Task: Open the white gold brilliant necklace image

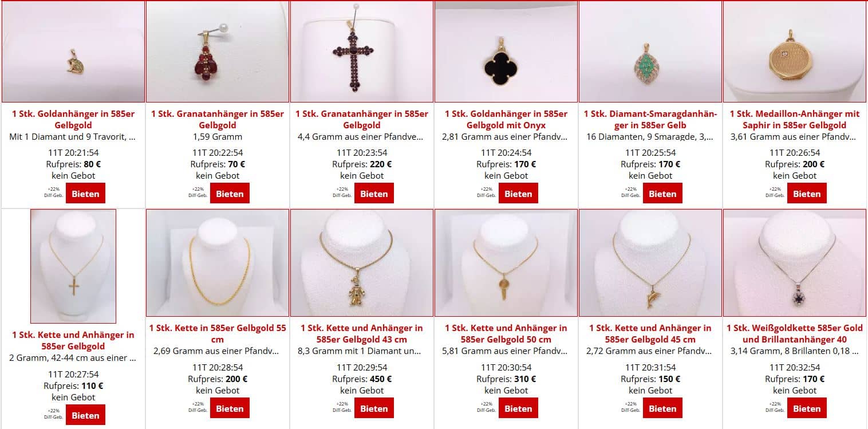Action: [795, 263]
